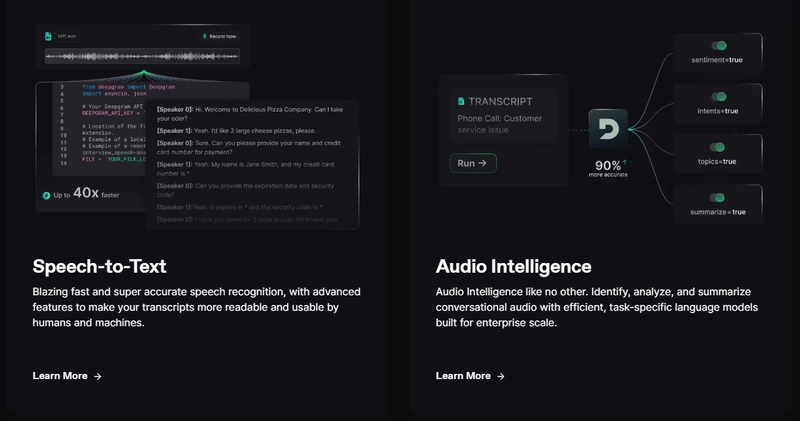Click the arrow icon after Speech-to-Text Learn More
This screenshot has width=800, height=421.
(98, 376)
